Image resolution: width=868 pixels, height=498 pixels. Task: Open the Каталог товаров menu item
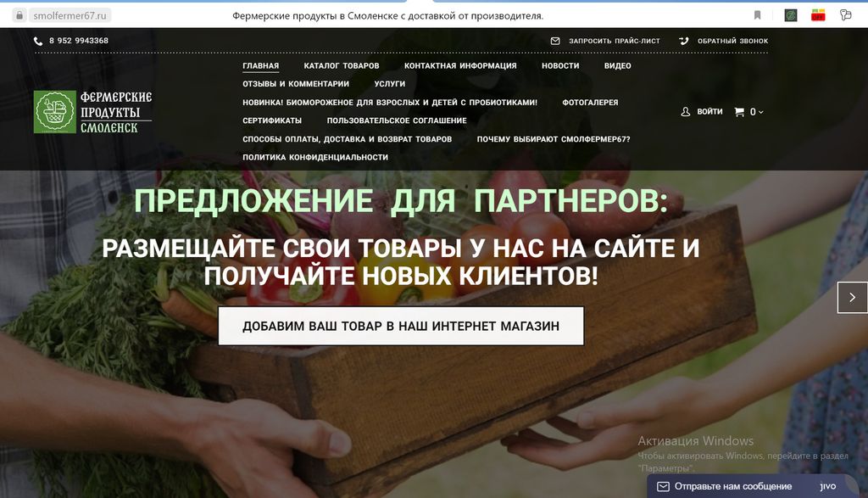(342, 66)
